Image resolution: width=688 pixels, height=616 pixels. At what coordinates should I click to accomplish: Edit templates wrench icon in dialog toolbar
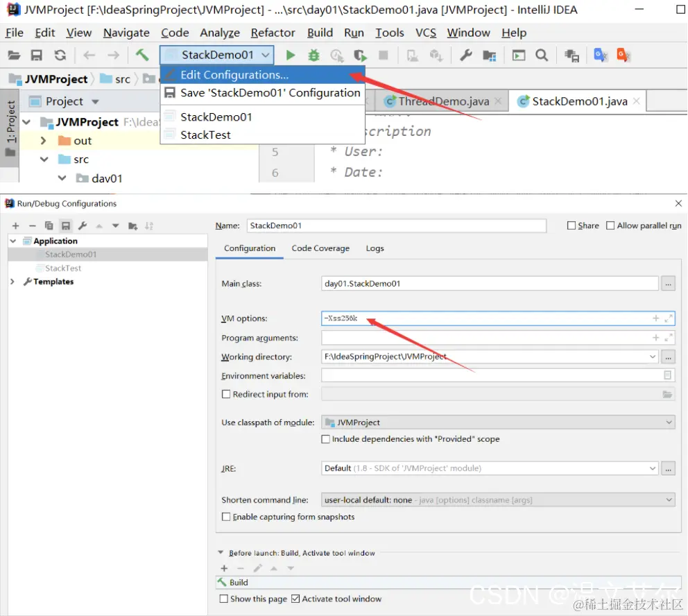click(83, 226)
